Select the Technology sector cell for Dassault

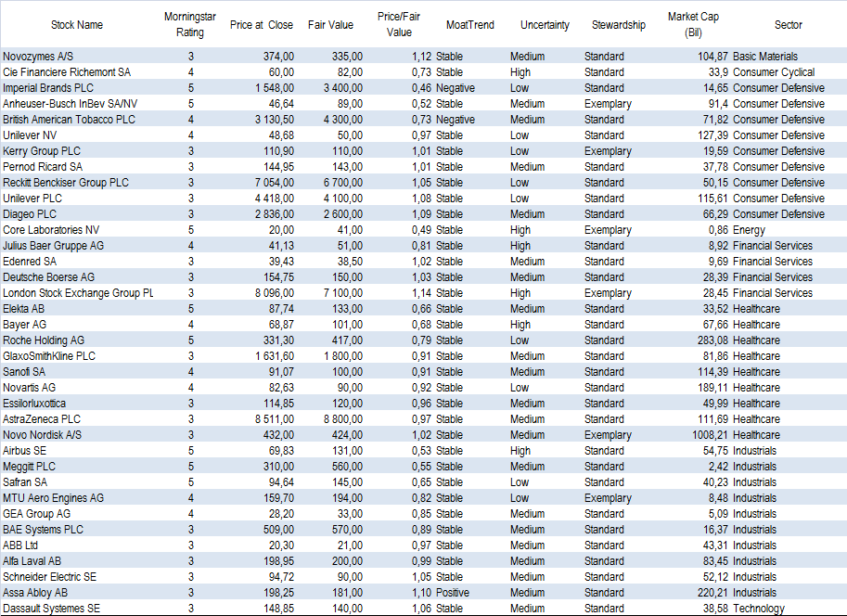pos(758,609)
